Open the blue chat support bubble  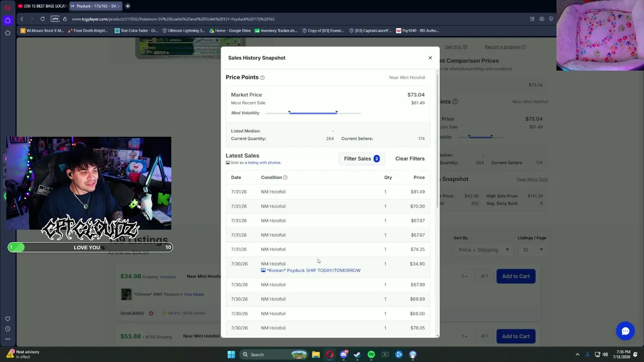click(x=625, y=331)
